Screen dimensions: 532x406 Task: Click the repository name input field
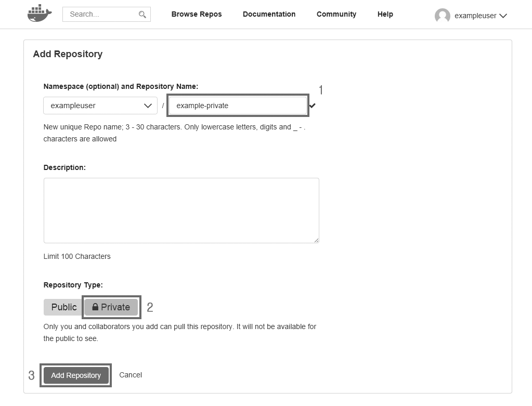(x=237, y=106)
